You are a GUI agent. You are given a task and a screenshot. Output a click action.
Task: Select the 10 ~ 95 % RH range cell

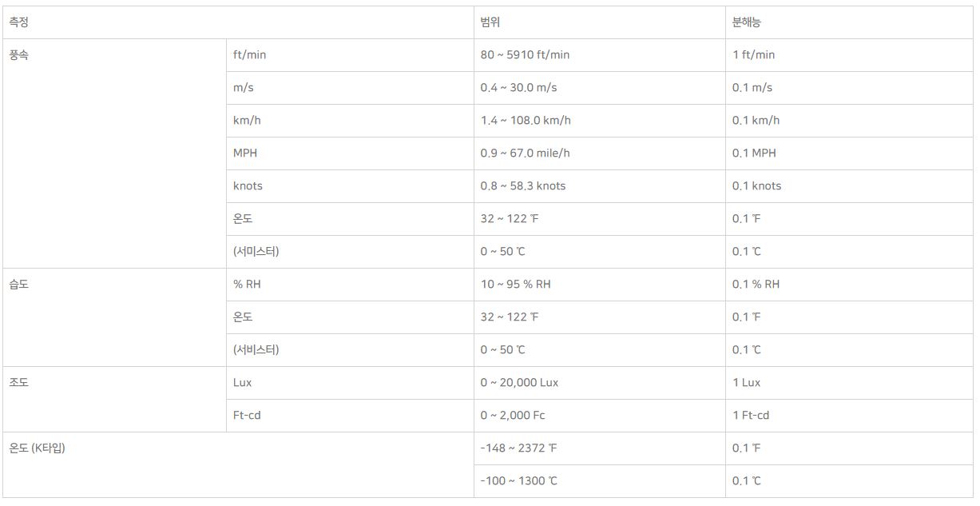point(515,285)
